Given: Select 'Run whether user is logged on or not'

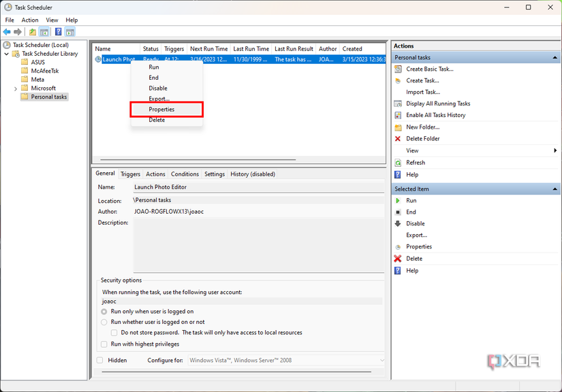Looking at the screenshot, I should click(104, 322).
